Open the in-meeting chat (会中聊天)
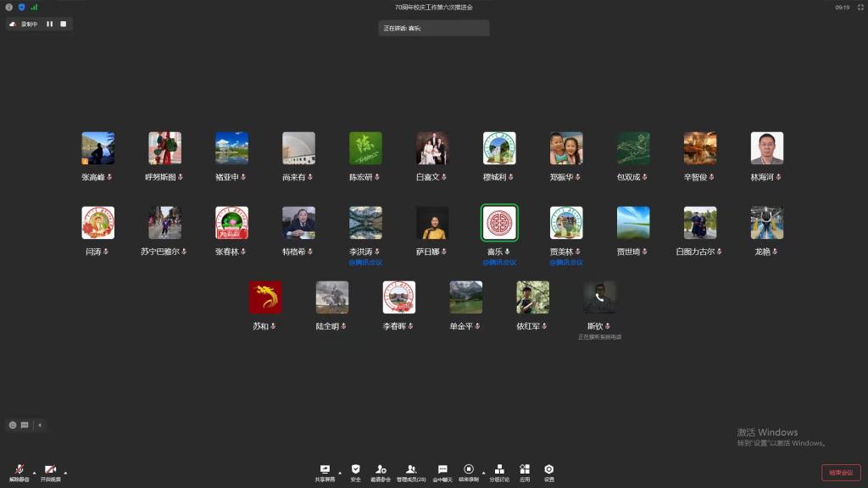 [442, 470]
